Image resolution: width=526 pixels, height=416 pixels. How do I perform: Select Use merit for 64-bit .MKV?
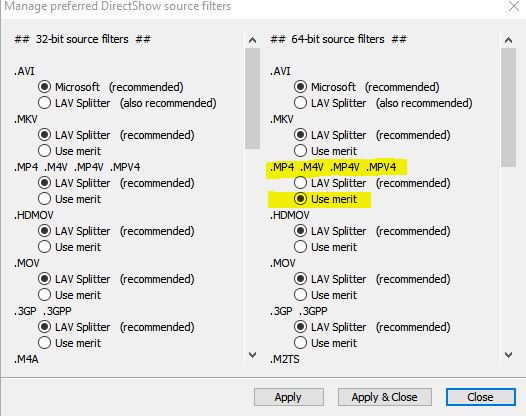300,151
